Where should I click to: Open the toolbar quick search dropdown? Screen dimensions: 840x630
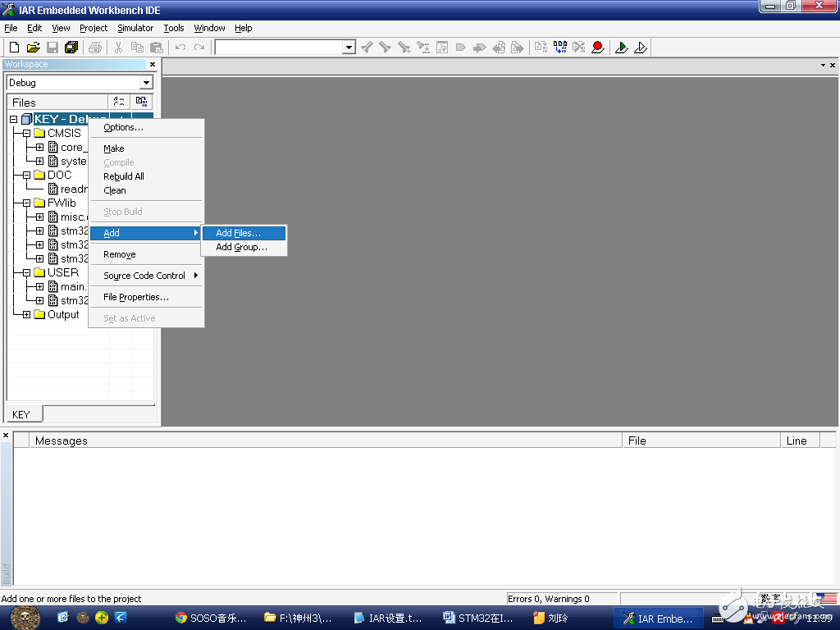point(349,48)
